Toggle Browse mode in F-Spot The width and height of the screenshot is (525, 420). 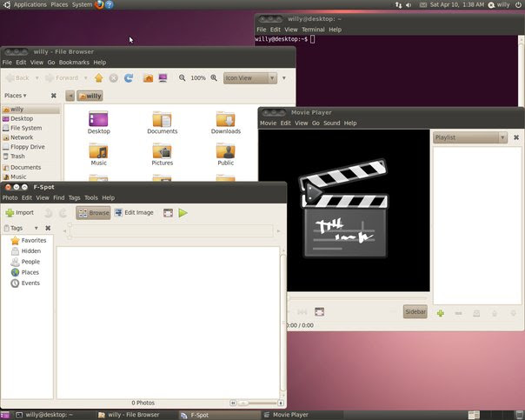93,213
